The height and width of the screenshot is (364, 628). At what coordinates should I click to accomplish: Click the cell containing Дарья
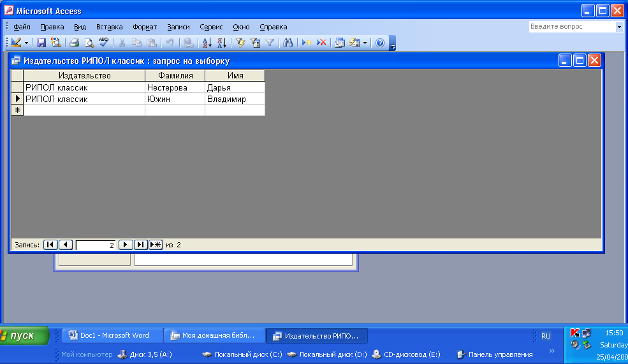(235, 87)
